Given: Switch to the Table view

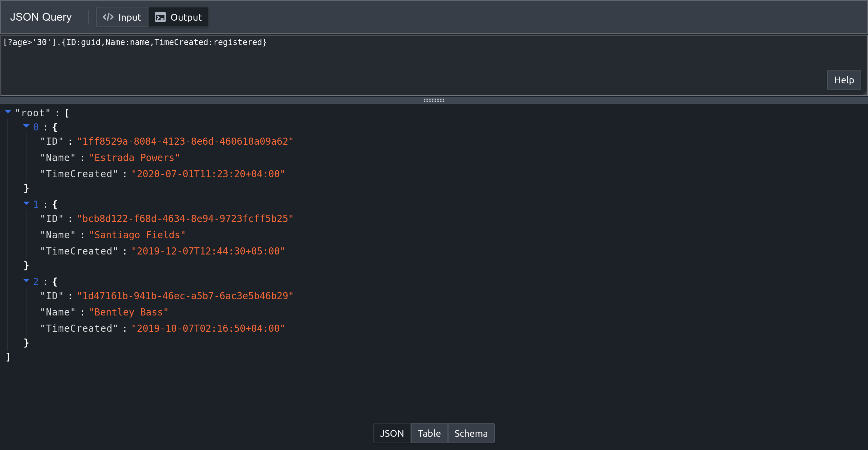Looking at the screenshot, I should tap(429, 433).
